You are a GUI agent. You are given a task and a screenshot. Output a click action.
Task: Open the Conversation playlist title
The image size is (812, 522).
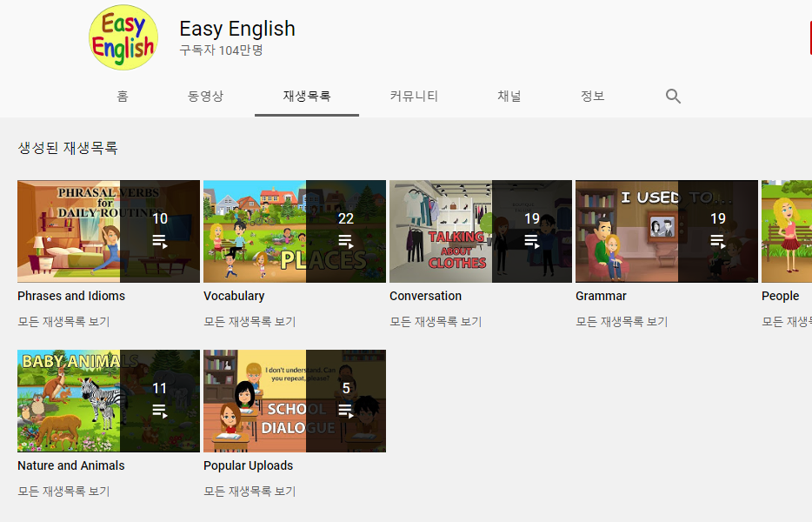coord(426,296)
